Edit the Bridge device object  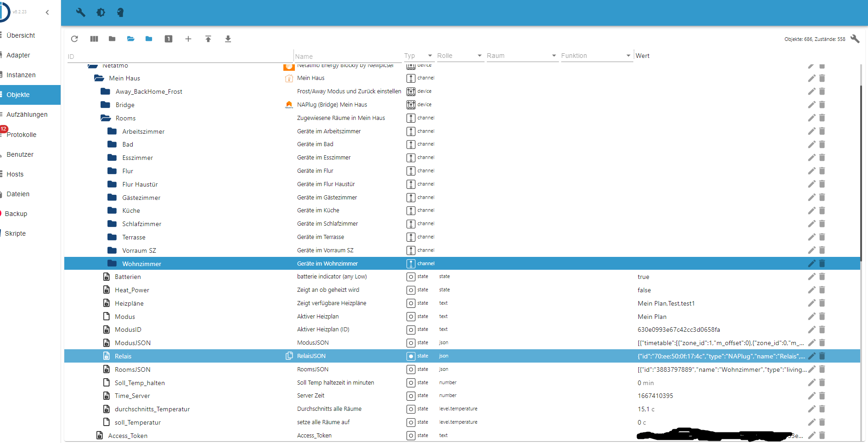click(x=812, y=105)
